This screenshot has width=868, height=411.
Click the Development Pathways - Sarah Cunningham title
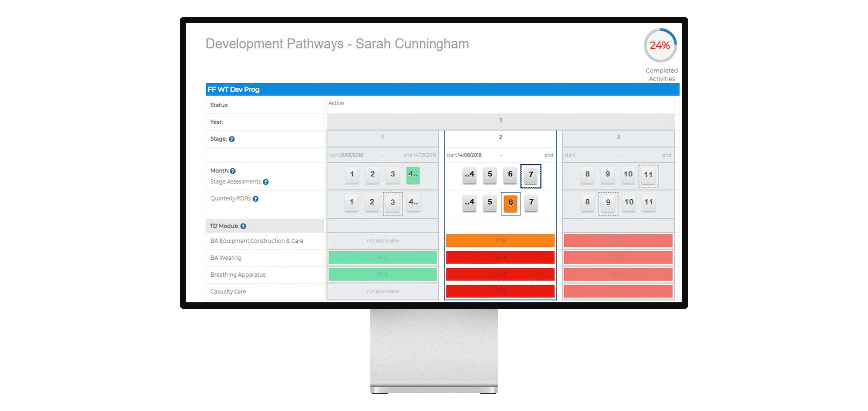(337, 44)
